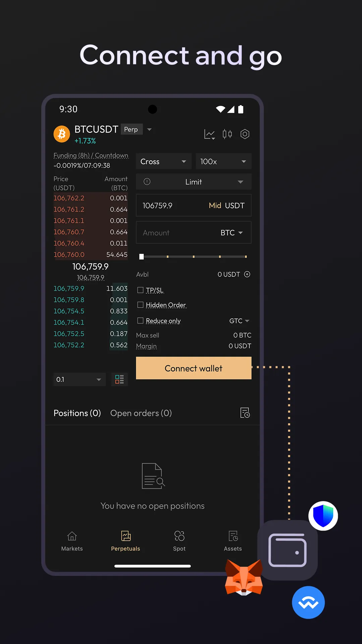The width and height of the screenshot is (362, 644).
Task: Open the BTC amount unit dropdown
Action: (232, 232)
